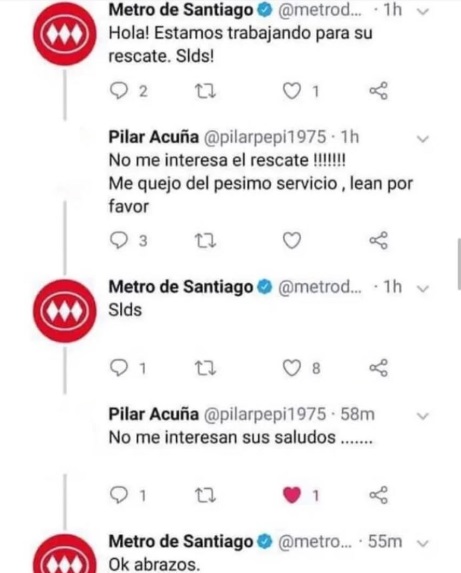Unlike the 'No me interesan sus saludos' tweet
Viewport: 461px width, 573px height.
(292, 495)
